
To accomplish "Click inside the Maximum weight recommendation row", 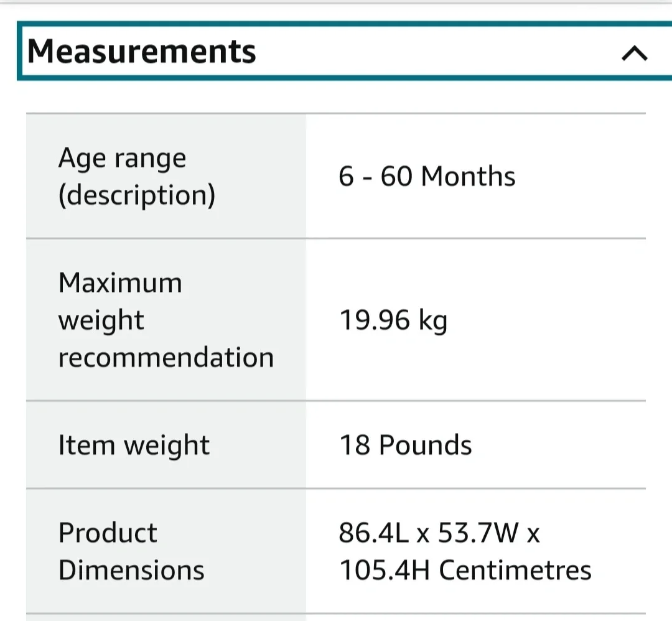I will (336, 320).
